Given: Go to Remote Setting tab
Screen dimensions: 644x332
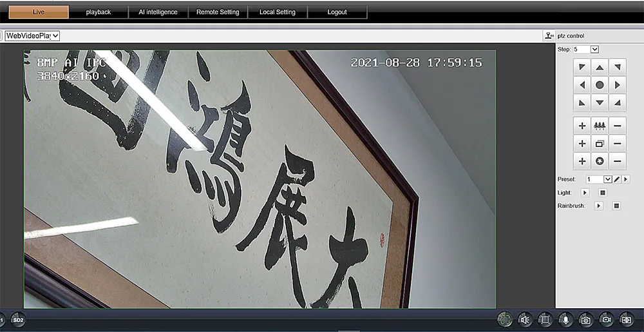Looking at the screenshot, I should [x=218, y=12].
